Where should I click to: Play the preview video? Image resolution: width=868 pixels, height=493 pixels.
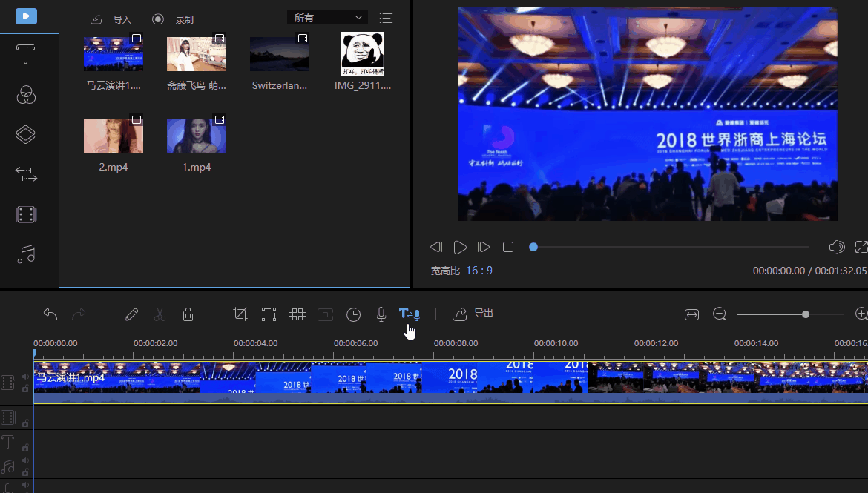point(459,247)
